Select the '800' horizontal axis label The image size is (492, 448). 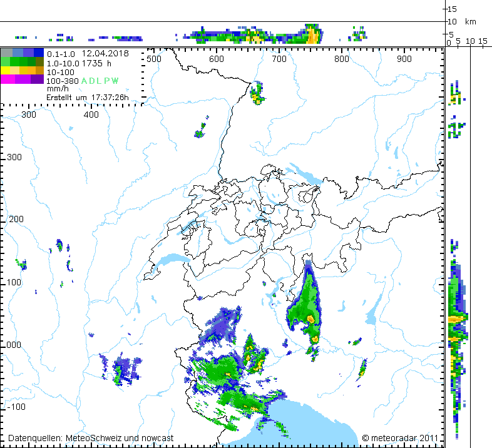pos(342,59)
